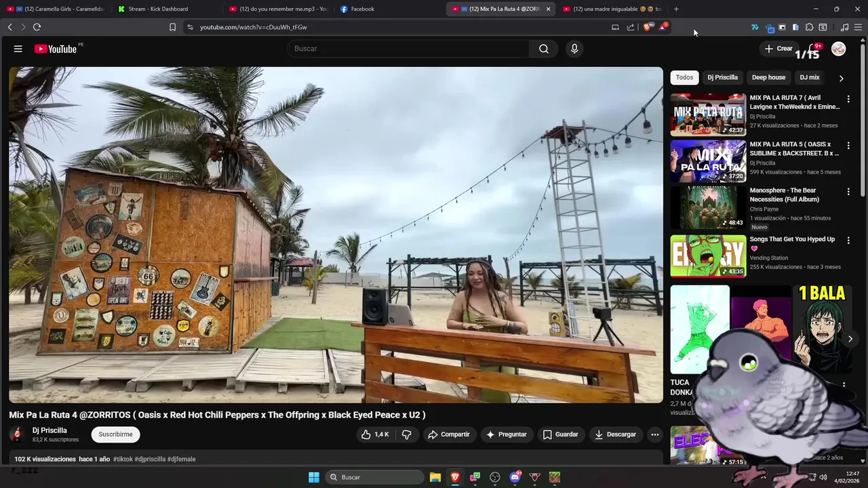Open YouTube notifications bell
The height and width of the screenshot is (488, 868).
pyautogui.click(x=813, y=49)
